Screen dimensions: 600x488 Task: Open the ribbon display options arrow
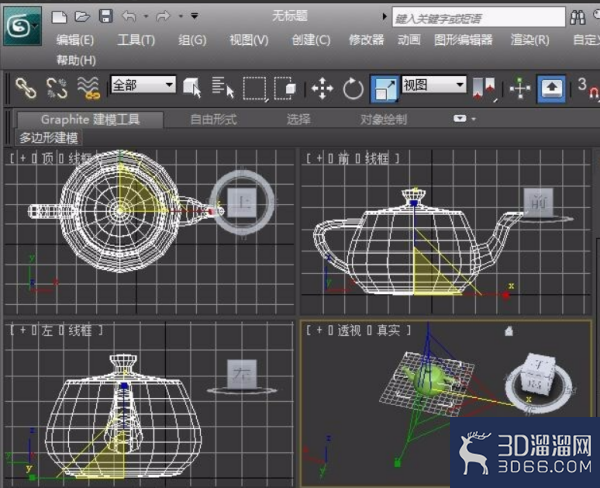[x=474, y=119]
